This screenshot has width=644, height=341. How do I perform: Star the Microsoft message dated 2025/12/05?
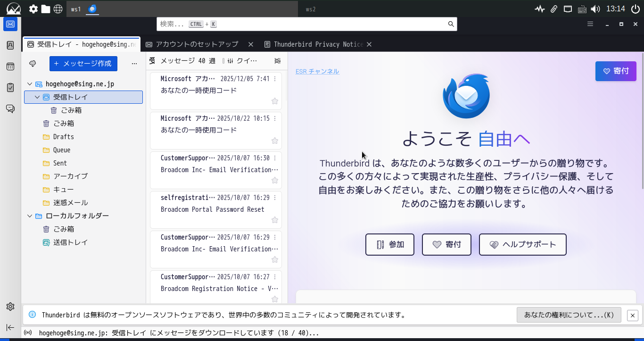point(275,101)
